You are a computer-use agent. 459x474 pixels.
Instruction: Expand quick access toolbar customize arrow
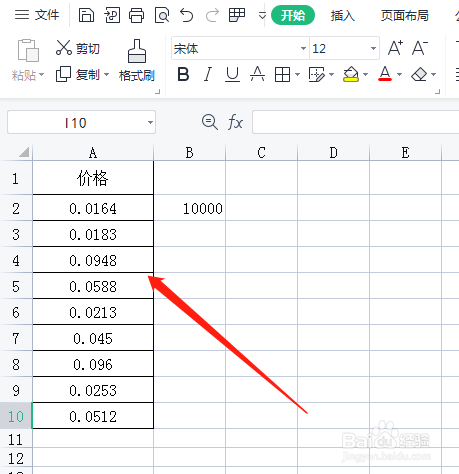click(262, 15)
